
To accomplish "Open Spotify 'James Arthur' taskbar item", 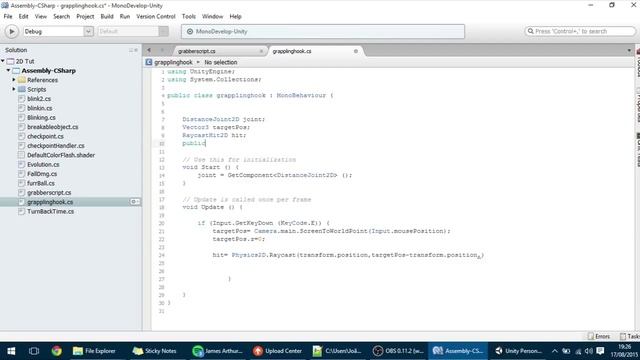I will click(x=217, y=351).
